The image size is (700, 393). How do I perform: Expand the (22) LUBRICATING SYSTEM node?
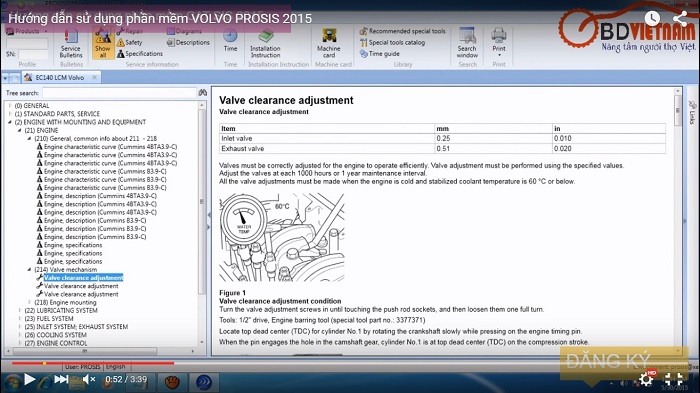[x=20, y=310]
